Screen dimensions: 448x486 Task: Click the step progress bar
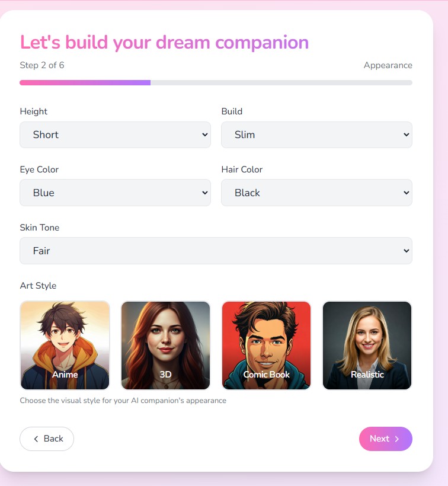coord(216,83)
